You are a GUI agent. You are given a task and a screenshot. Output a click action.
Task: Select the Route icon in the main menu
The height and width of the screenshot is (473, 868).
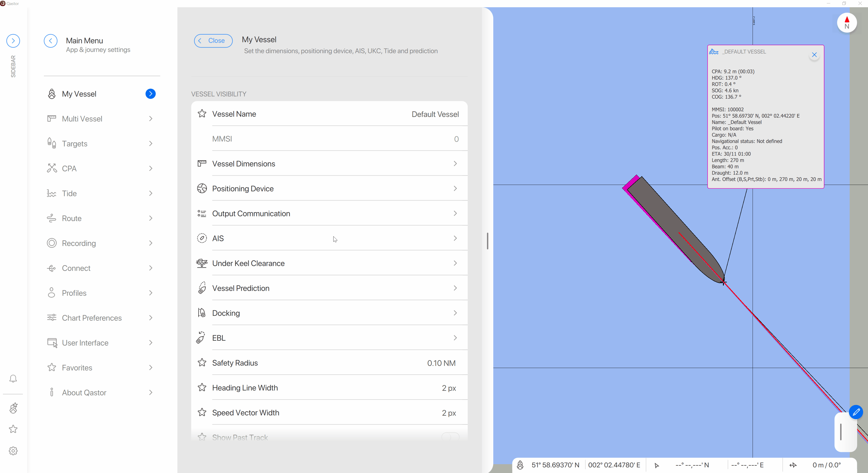[x=51, y=218]
